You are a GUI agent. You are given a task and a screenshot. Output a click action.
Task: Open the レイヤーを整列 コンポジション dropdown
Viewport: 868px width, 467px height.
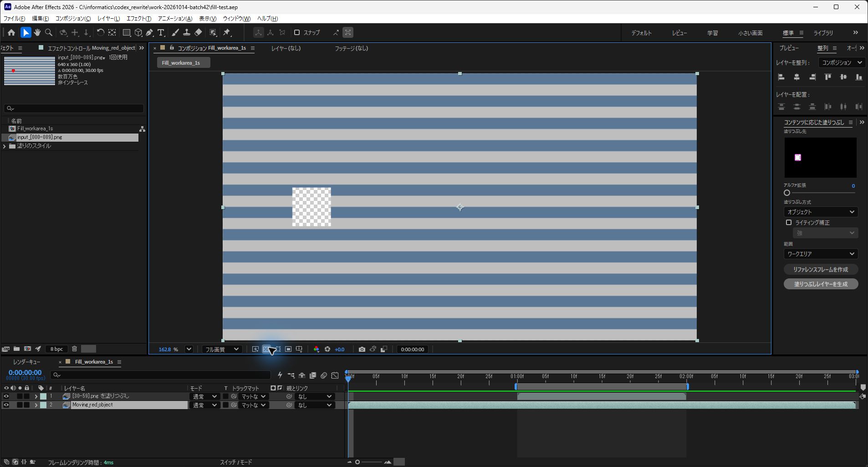click(842, 62)
